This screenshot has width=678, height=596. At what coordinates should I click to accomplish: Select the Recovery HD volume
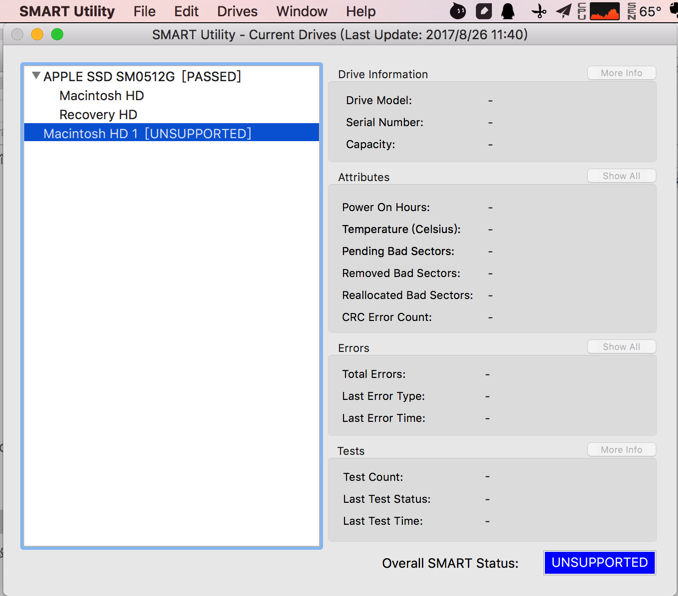98,115
